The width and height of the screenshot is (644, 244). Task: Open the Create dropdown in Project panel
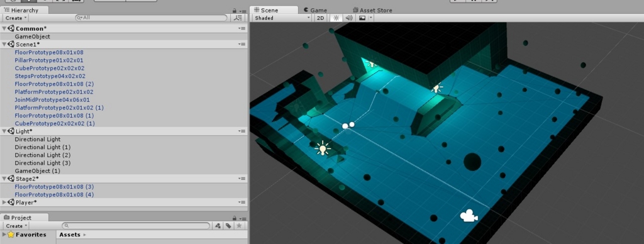tap(16, 226)
